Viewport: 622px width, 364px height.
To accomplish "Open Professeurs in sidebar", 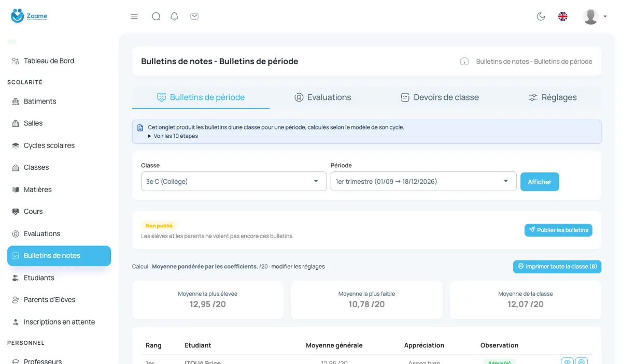I will click(43, 361).
